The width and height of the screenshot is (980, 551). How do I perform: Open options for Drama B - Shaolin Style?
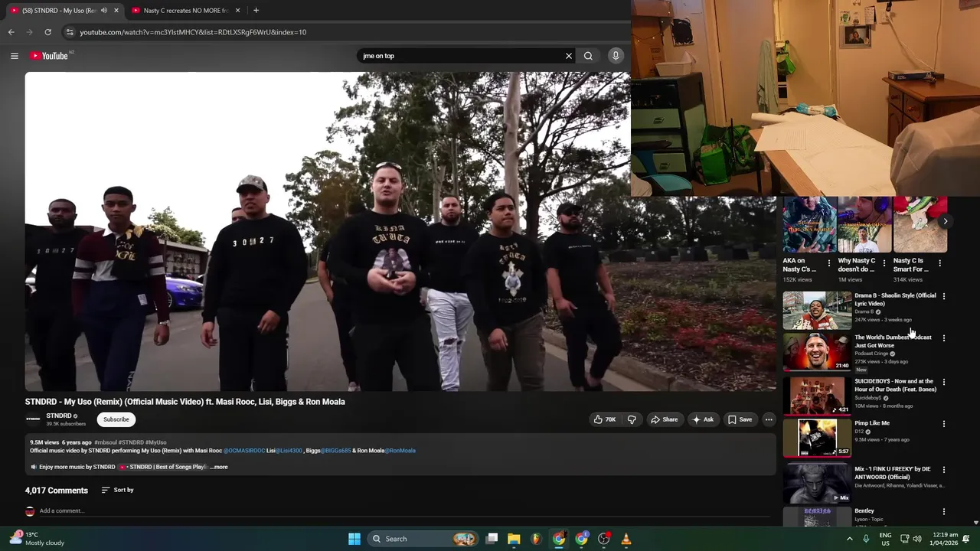943,296
